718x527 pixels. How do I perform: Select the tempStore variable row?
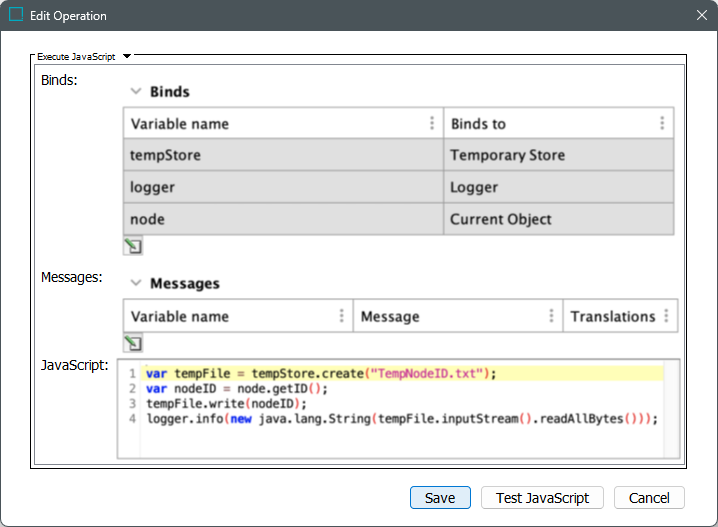(x=283, y=155)
